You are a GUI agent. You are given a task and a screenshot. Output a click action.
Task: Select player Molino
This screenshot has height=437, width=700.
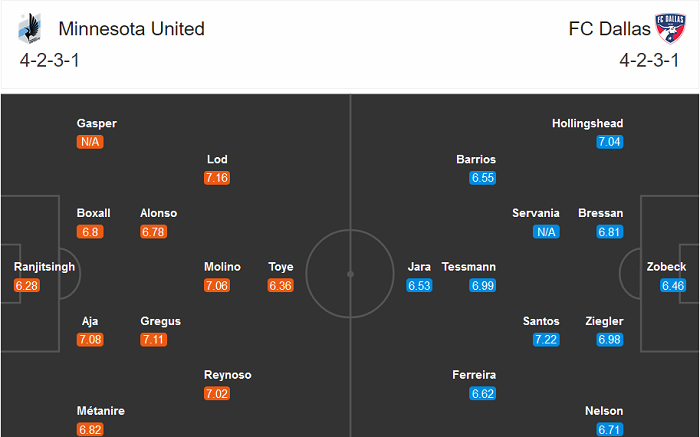pos(222,267)
